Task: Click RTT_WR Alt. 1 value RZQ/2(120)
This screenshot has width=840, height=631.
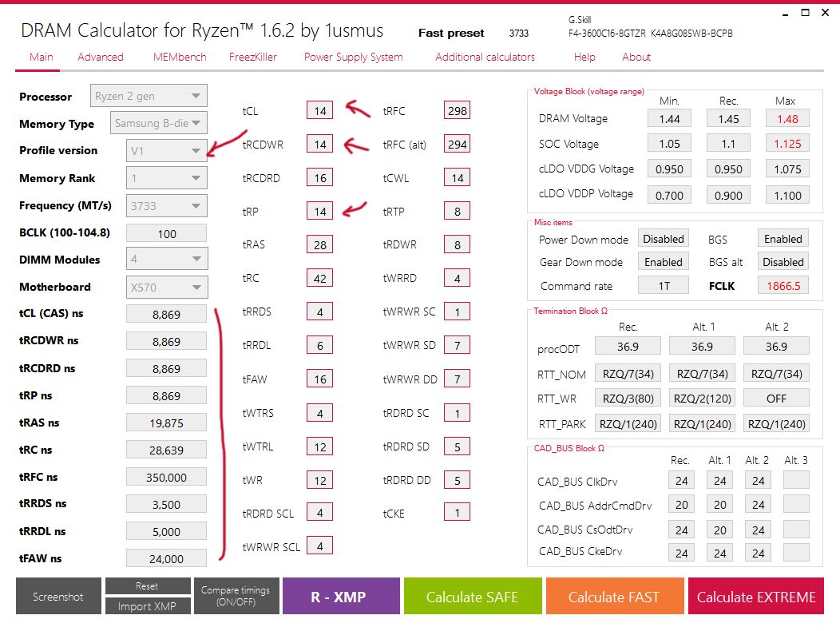Action: click(702, 399)
